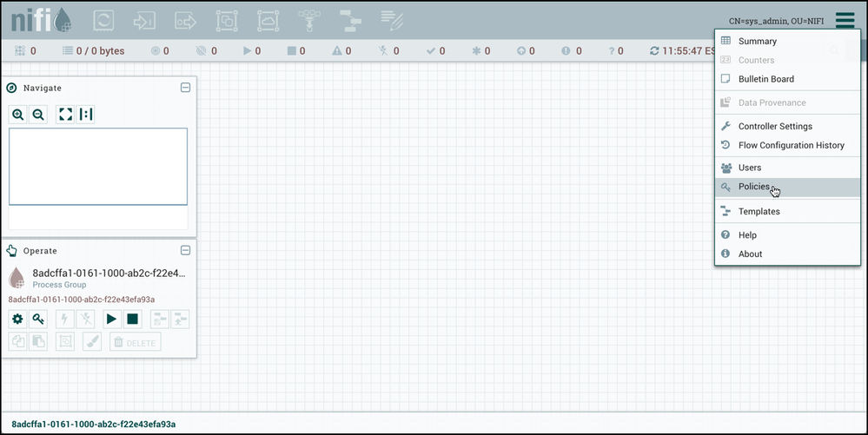Click the Enable lightning bolt icon
868x435 pixels.
click(x=65, y=319)
